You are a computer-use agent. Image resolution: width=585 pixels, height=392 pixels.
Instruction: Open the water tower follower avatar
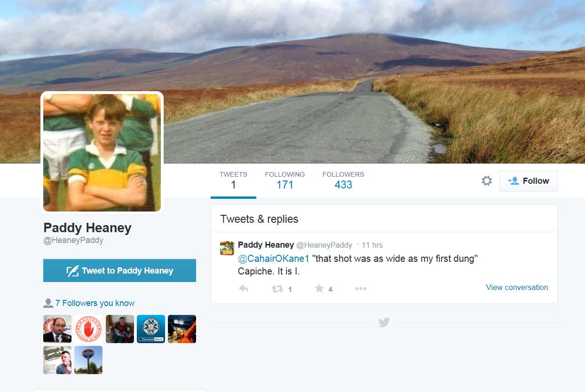pos(88,360)
